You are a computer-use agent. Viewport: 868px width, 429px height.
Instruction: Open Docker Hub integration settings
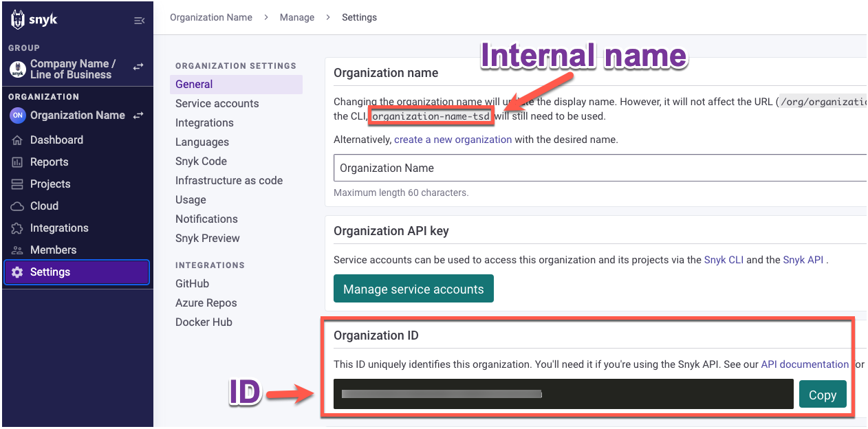204,322
